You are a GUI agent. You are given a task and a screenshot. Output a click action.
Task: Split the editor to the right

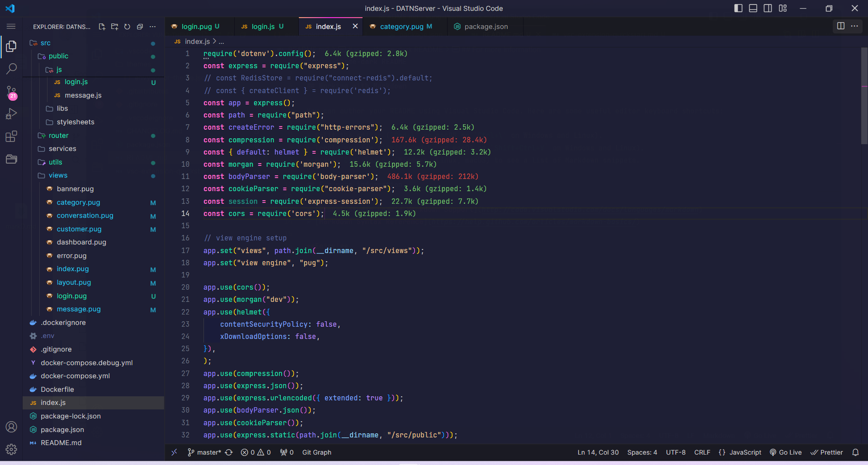841,26
